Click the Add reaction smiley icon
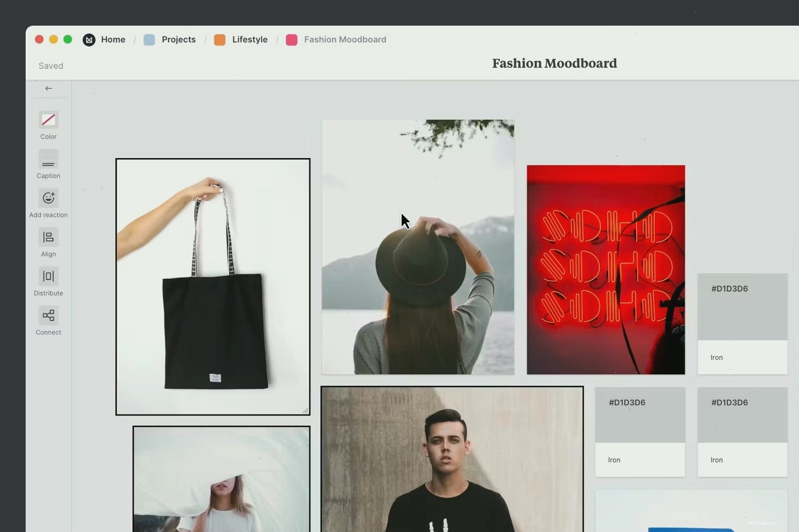This screenshot has width=799, height=532. [48, 198]
